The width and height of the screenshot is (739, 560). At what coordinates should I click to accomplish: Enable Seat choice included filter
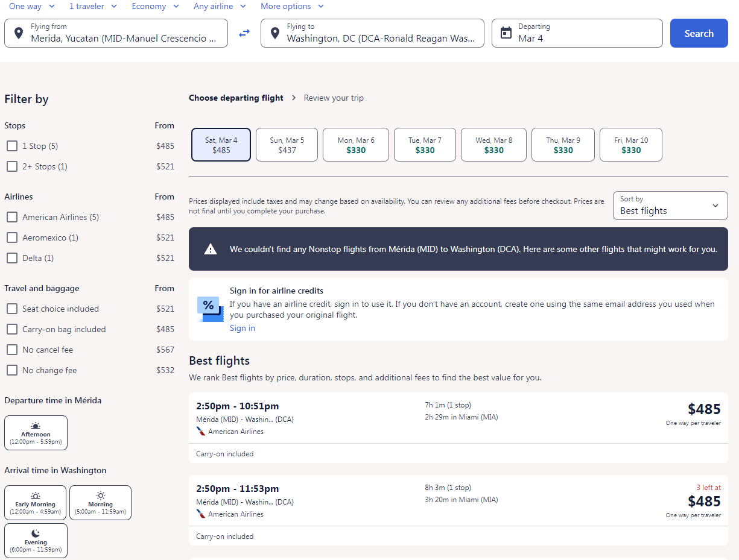click(x=12, y=309)
